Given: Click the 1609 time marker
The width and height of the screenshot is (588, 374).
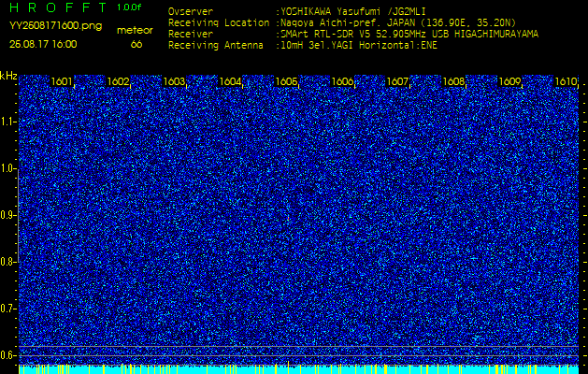Looking at the screenshot, I should pos(509,81).
